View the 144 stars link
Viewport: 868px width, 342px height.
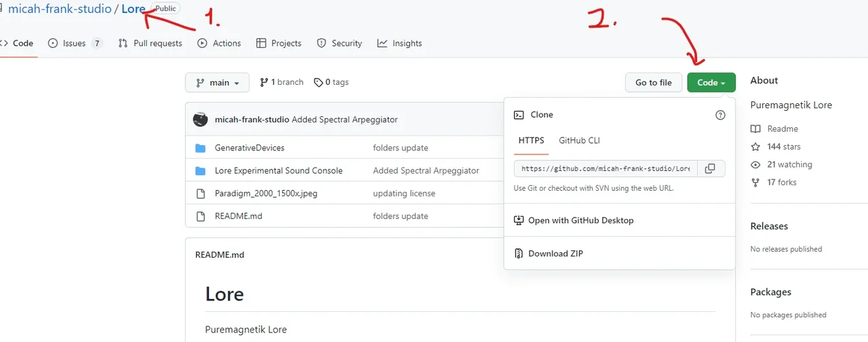pyautogui.click(x=776, y=146)
